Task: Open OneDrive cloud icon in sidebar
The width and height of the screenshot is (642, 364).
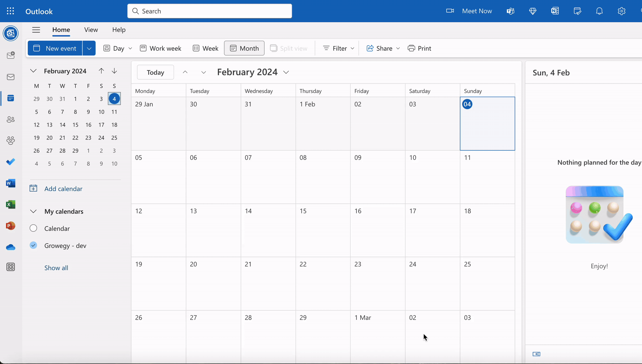Action: tap(11, 247)
